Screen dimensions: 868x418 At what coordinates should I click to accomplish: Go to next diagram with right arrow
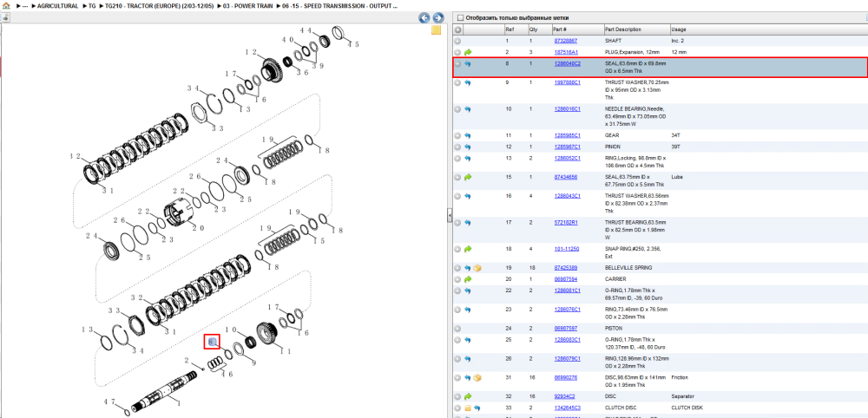[437, 17]
